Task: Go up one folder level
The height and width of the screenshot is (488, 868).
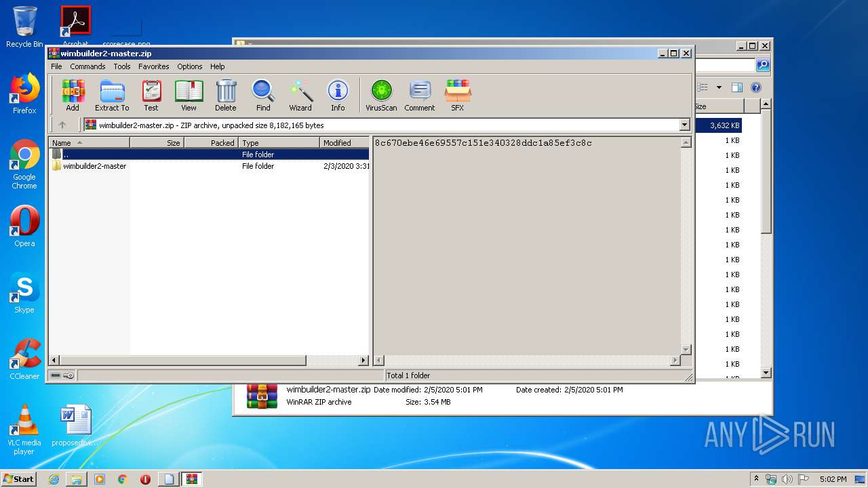Action: pyautogui.click(x=62, y=125)
